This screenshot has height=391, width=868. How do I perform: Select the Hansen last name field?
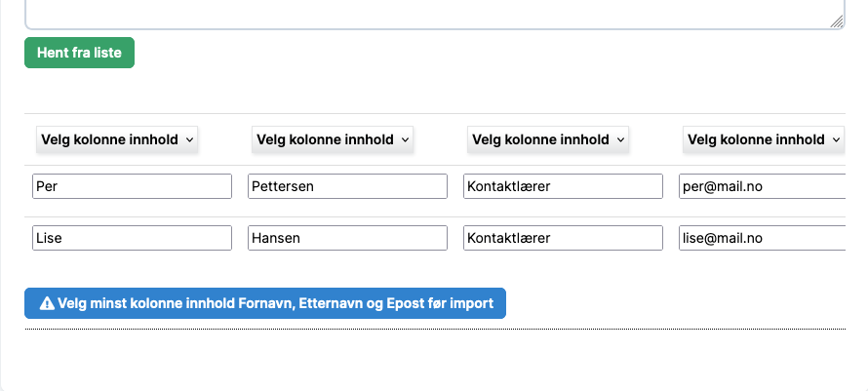[347, 238]
